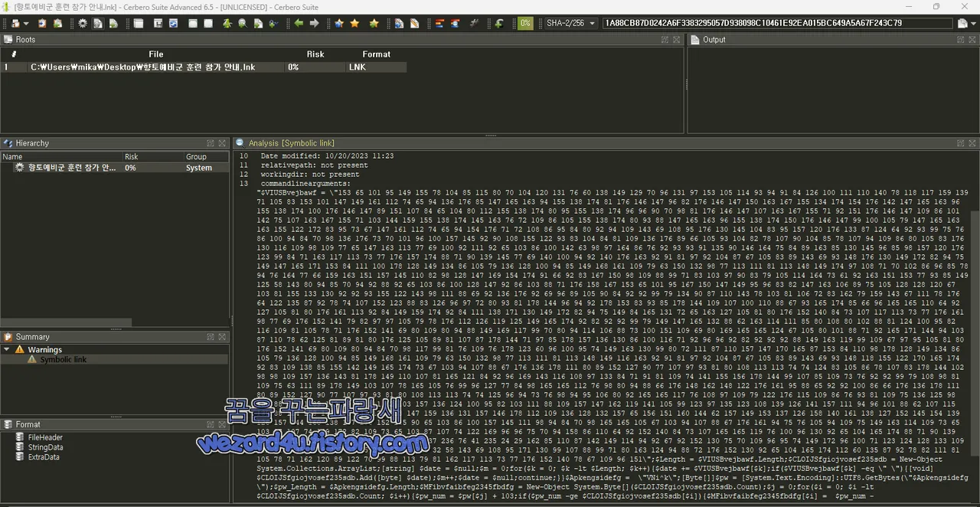This screenshot has height=507, width=980.
Task: Click the 'relativepath: not present' line
Action: (x=314, y=165)
